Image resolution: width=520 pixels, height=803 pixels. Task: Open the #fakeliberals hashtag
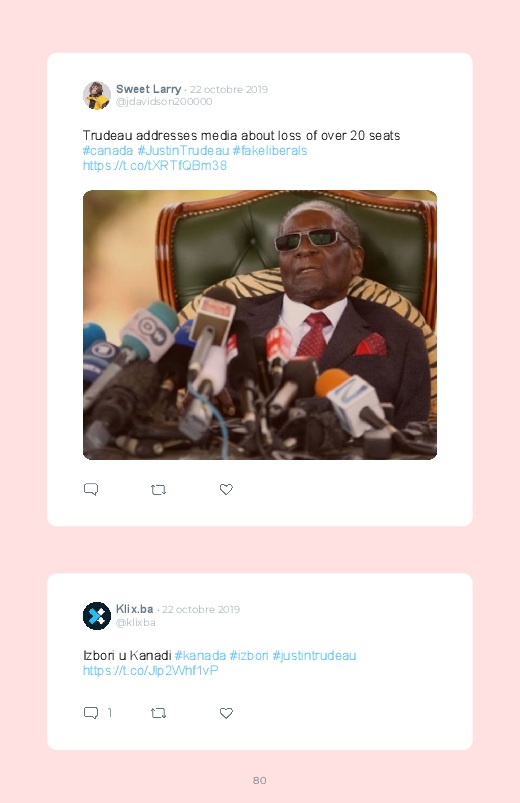click(x=269, y=151)
